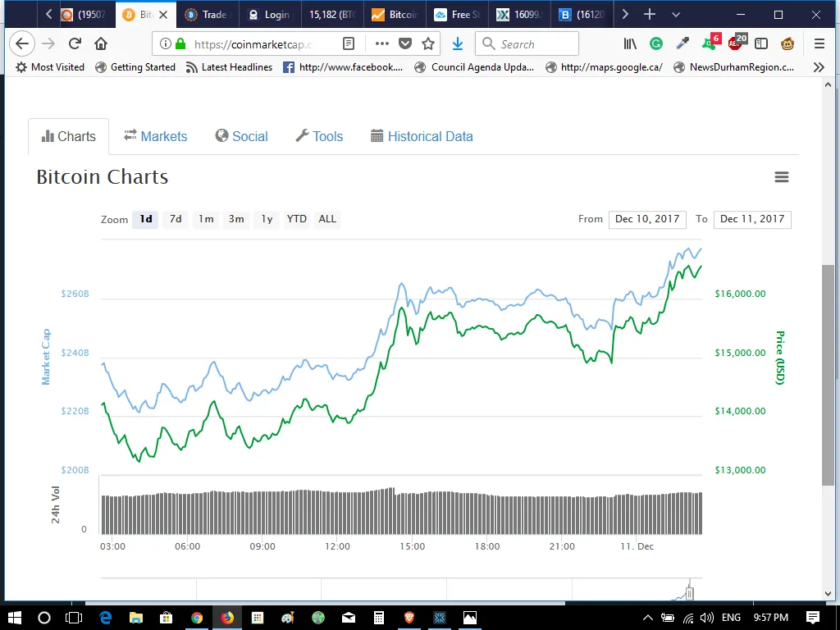
Task: Click the chart navigator range handle
Action: (x=690, y=593)
